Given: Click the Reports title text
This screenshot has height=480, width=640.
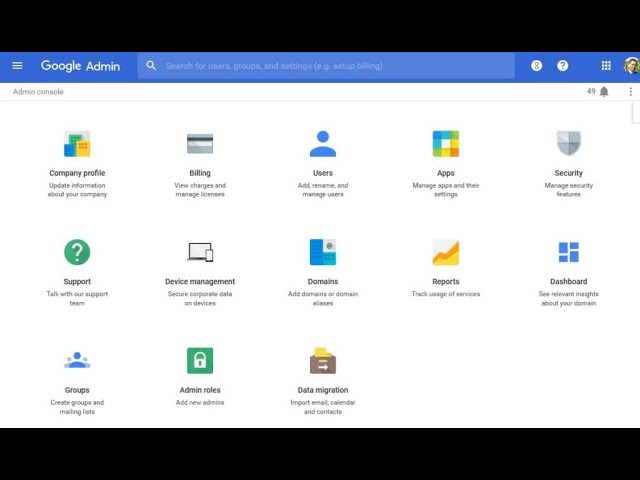Looking at the screenshot, I should coord(446,282).
